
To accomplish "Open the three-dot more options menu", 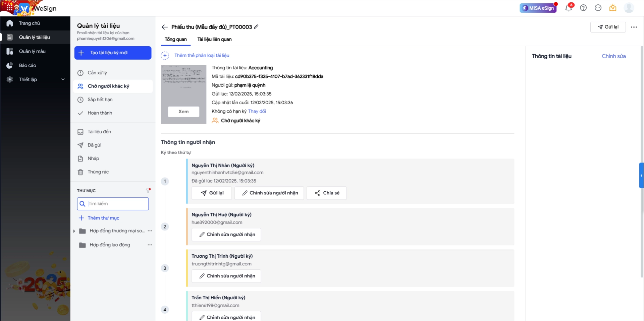I will coord(634,27).
